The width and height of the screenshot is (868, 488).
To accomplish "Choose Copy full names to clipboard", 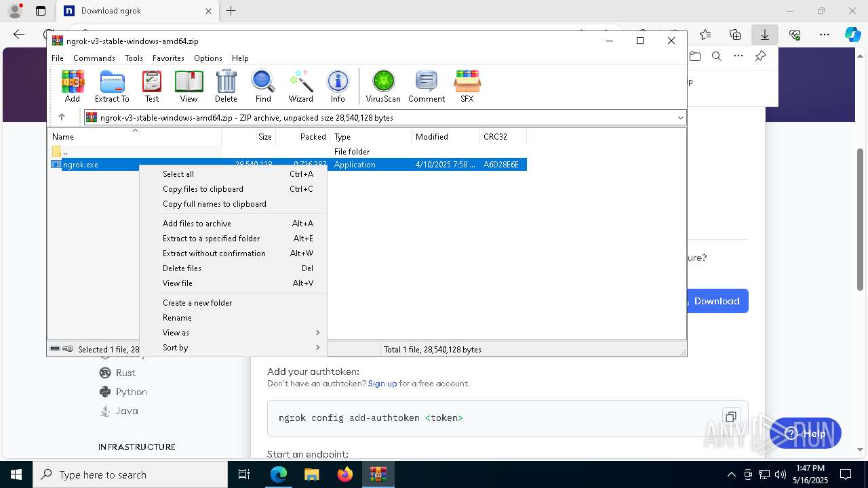I will tap(233, 203).
